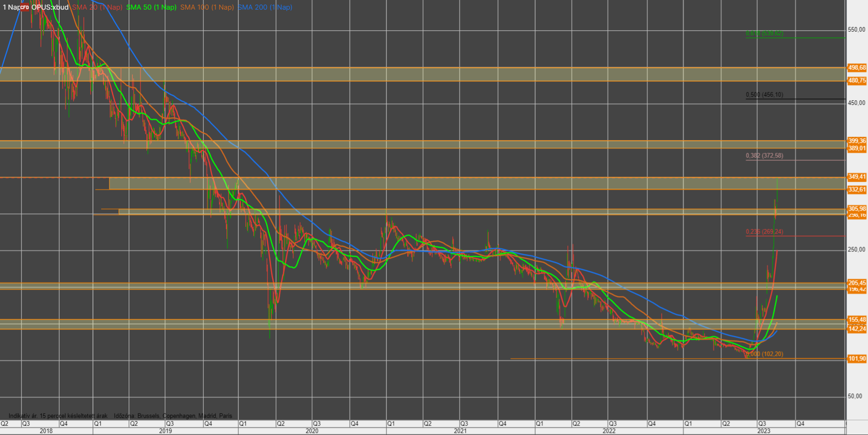
Task: Click the 332,61 price level tag
Action: [857, 190]
